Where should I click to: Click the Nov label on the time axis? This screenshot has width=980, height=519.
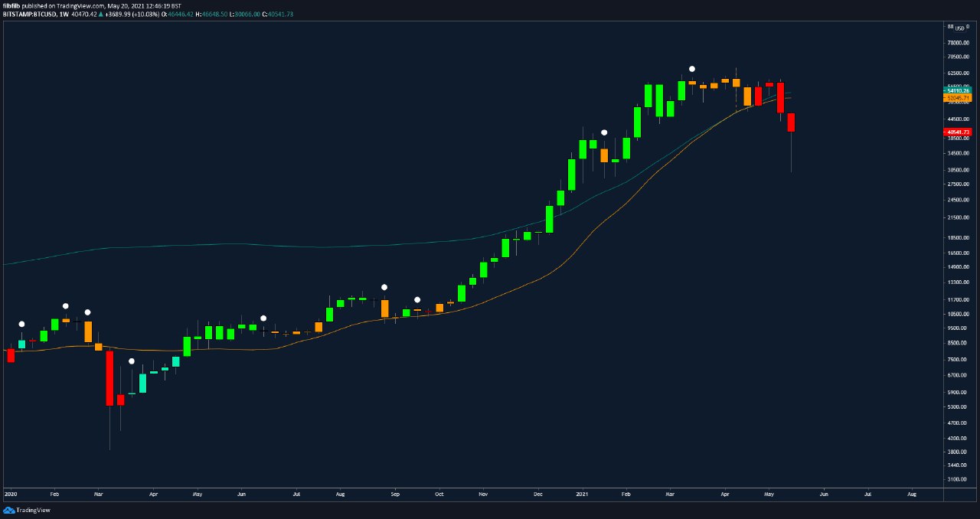pyautogui.click(x=482, y=495)
